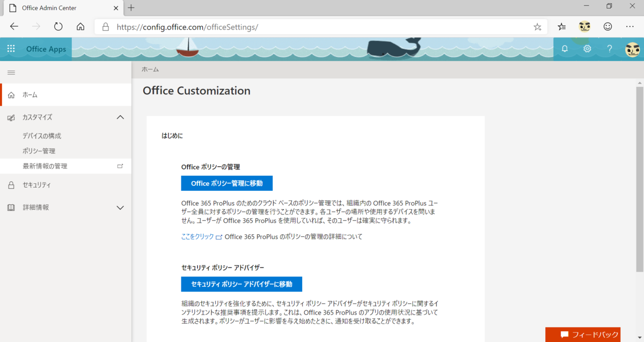Open the favorites list icon
The width and height of the screenshot is (644, 342).
(x=561, y=26)
